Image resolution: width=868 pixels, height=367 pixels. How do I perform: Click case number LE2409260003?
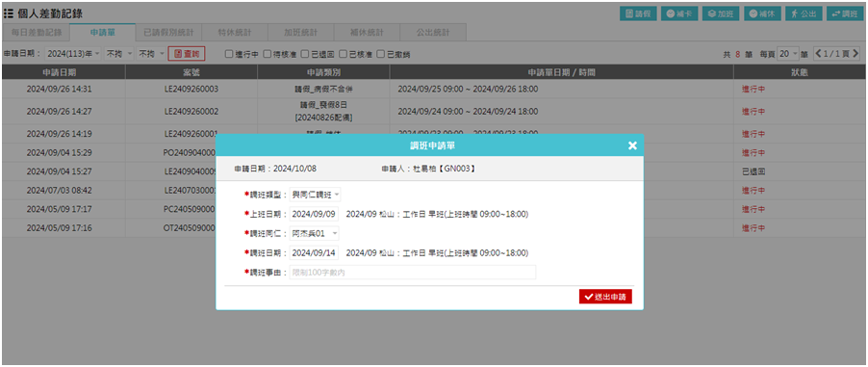tap(191, 89)
